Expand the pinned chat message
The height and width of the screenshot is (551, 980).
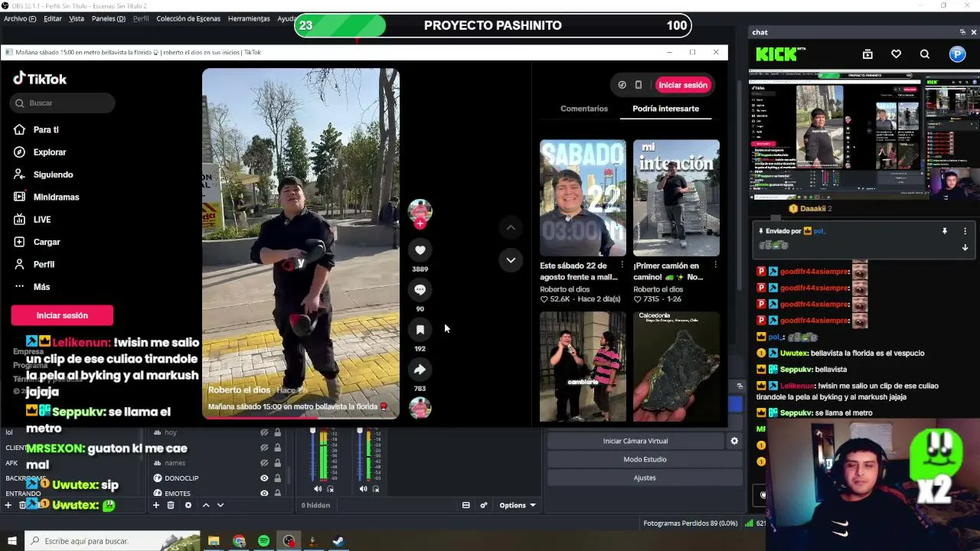point(965,247)
